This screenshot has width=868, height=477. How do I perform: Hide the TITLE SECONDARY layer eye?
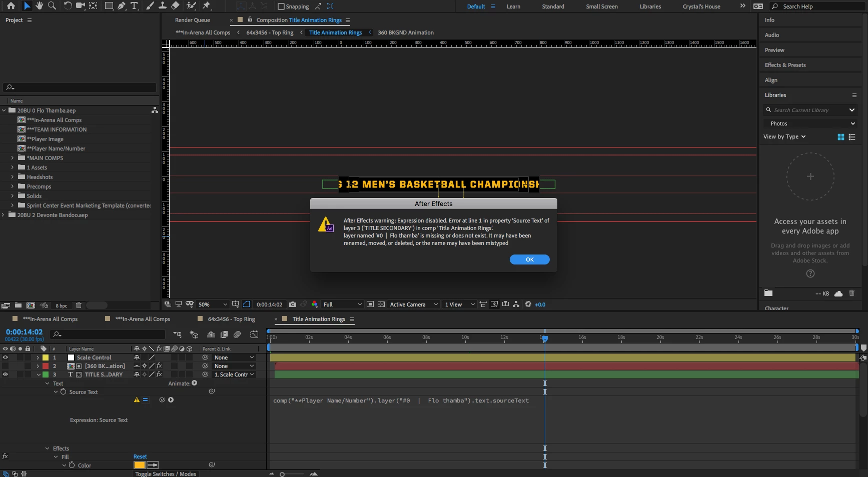coord(6,374)
